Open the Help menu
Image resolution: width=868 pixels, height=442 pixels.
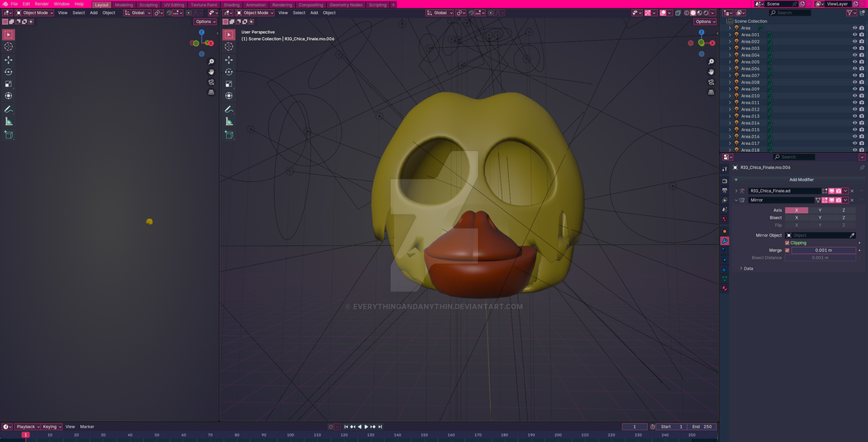79,4
